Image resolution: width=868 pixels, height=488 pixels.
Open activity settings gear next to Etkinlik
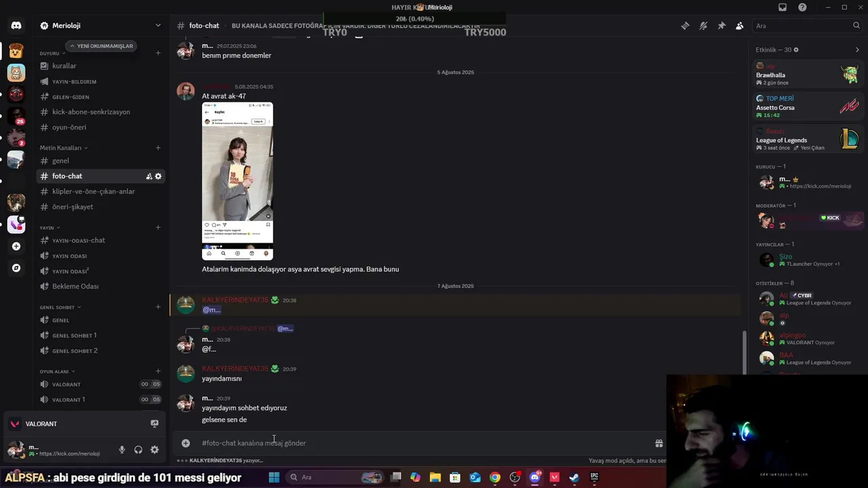click(796, 50)
